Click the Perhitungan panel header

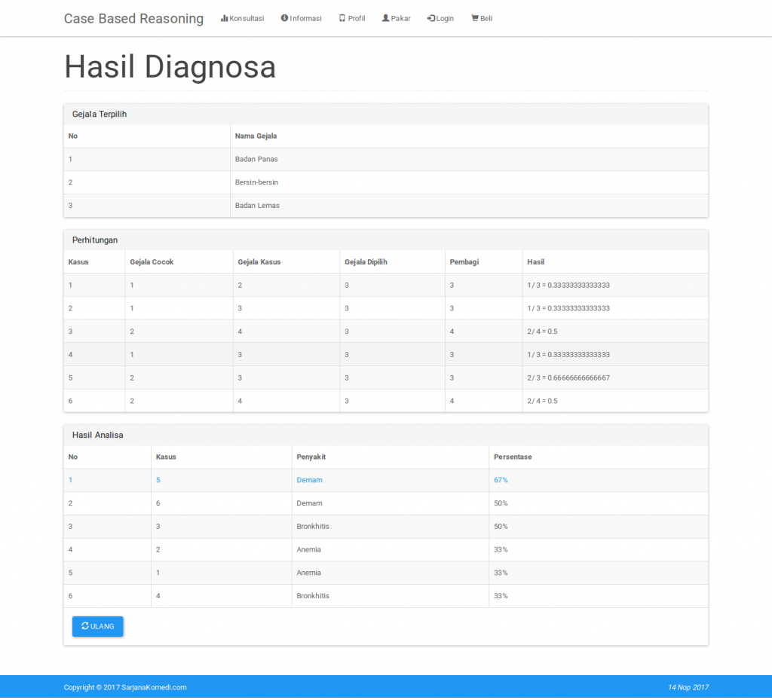[x=385, y=240]
